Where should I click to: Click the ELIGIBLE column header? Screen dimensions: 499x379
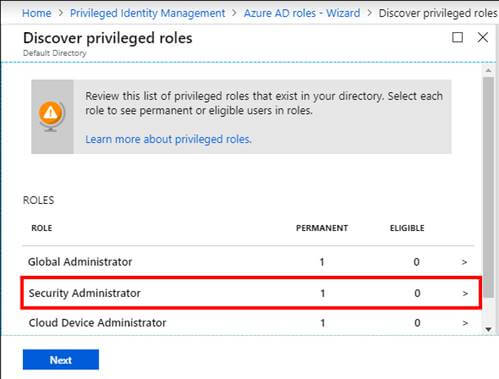coord(407,228)
